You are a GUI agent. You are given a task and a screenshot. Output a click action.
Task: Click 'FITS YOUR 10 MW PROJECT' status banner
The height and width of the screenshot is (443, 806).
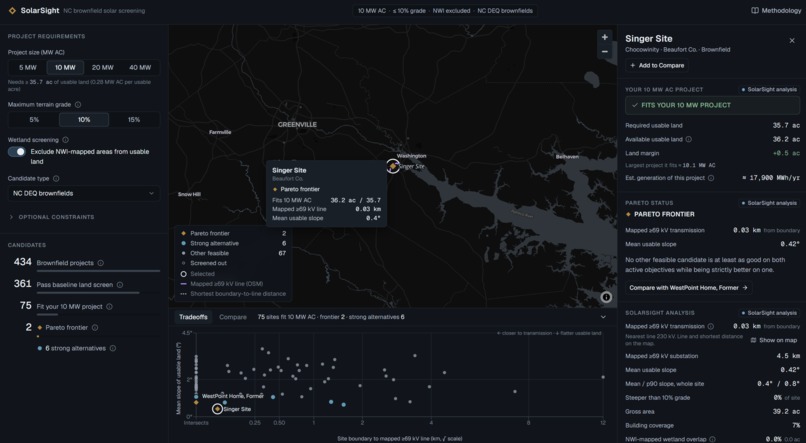(712, 105)
